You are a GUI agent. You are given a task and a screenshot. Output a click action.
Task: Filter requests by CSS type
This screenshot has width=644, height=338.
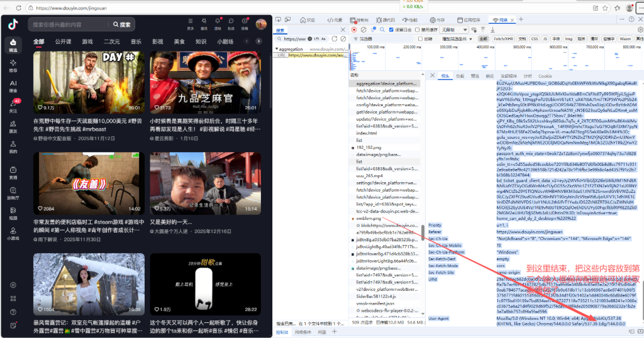[535, 38]
